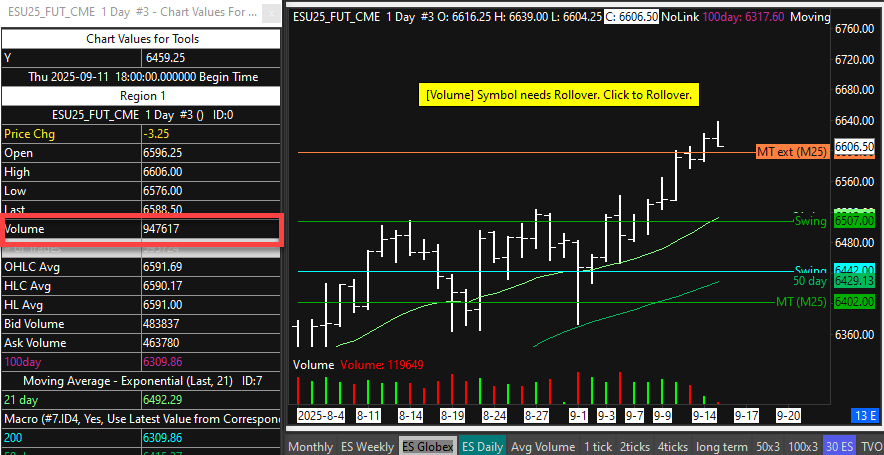Select the orange MT ext (M25) line label

coord(792,152)
